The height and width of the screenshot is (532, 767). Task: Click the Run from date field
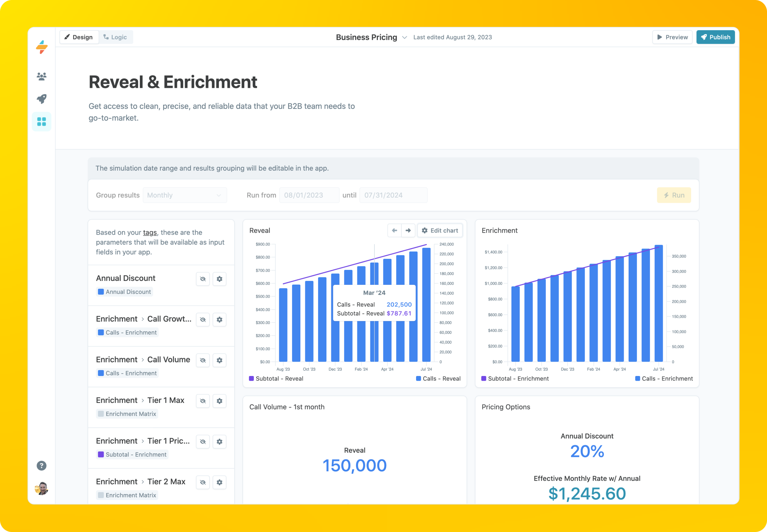pyautogui.click(x=309, y=195)
